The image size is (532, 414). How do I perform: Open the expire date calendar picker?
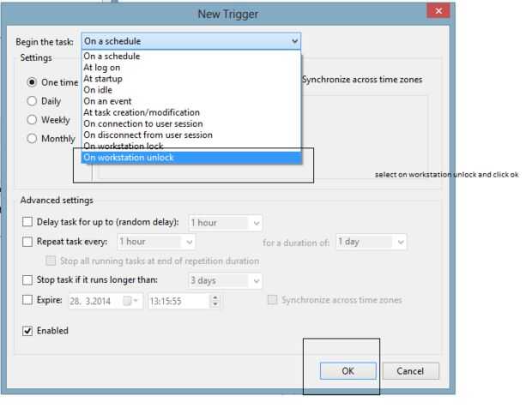(x=130, y=301)
